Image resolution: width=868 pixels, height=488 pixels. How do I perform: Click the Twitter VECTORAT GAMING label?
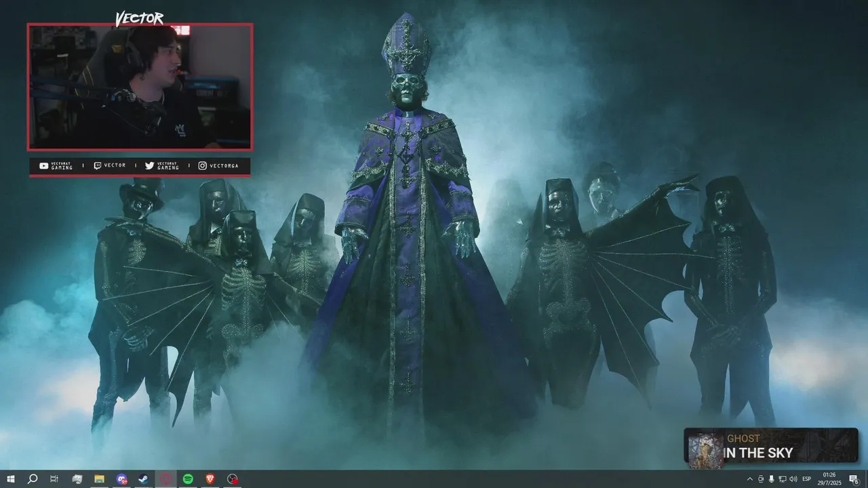(x=161, y=166)
